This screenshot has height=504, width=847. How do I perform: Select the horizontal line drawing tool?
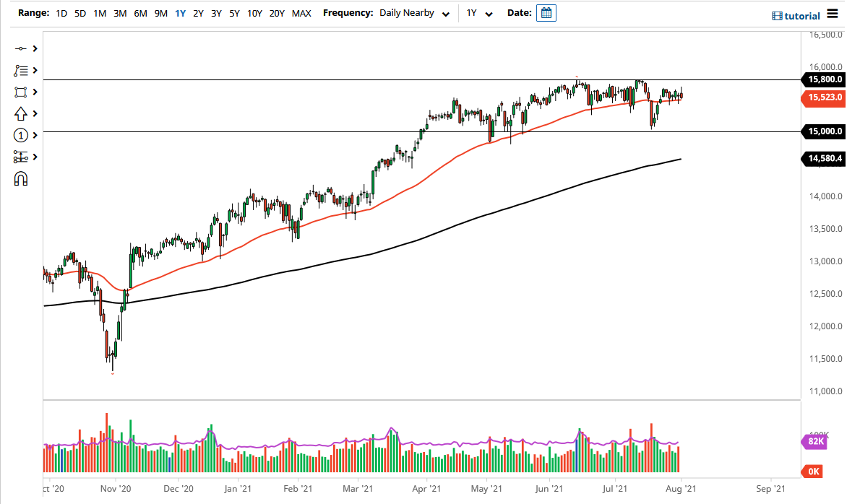click(20, 48)
